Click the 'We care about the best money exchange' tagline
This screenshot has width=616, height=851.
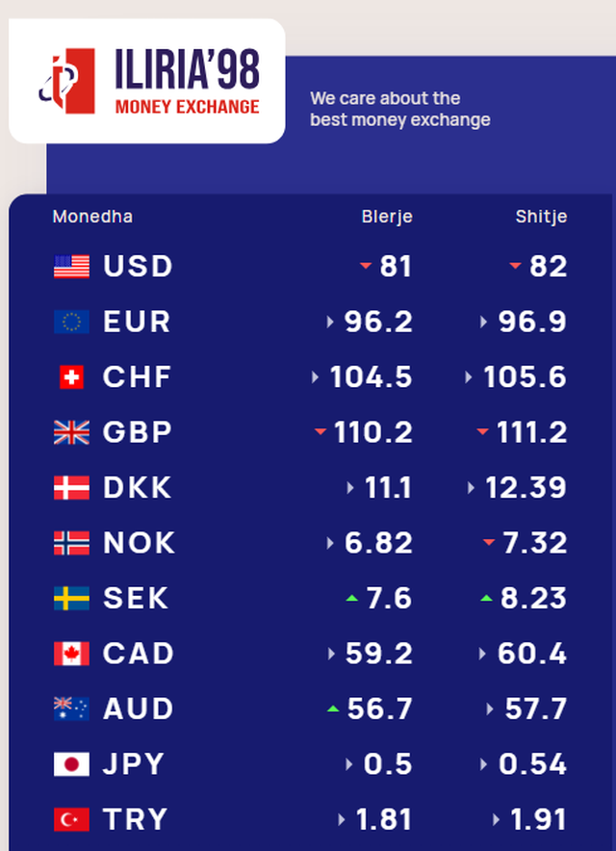[399, 109]
